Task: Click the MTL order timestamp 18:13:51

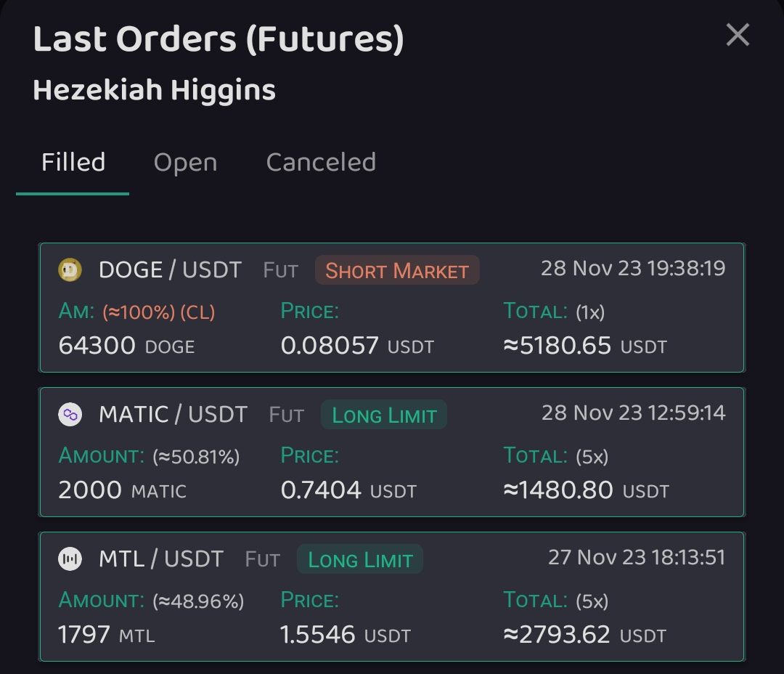Action: click(636, 558)
